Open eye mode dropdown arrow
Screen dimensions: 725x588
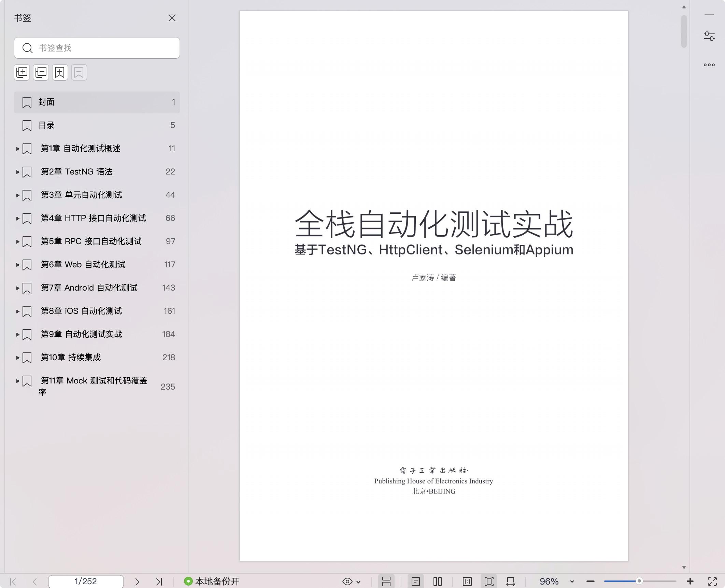pyautogui.click(x=358, y=582)
